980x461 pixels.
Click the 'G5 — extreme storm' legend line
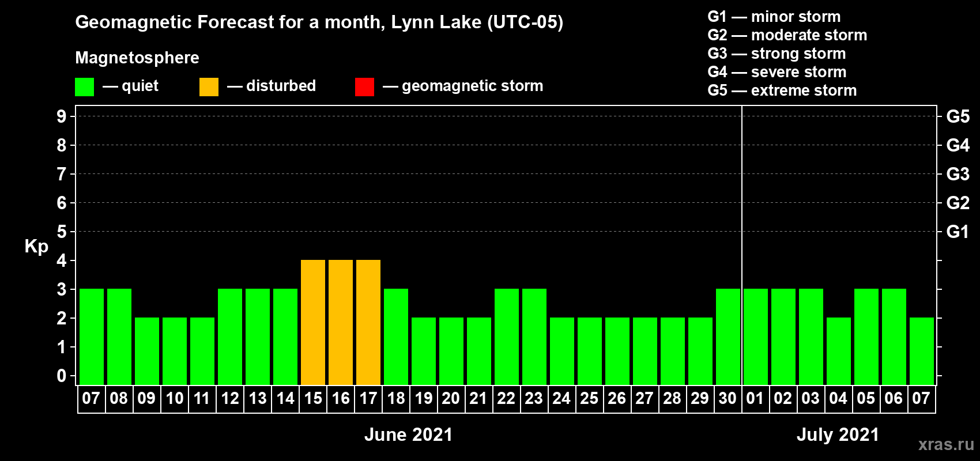point(782,90)
